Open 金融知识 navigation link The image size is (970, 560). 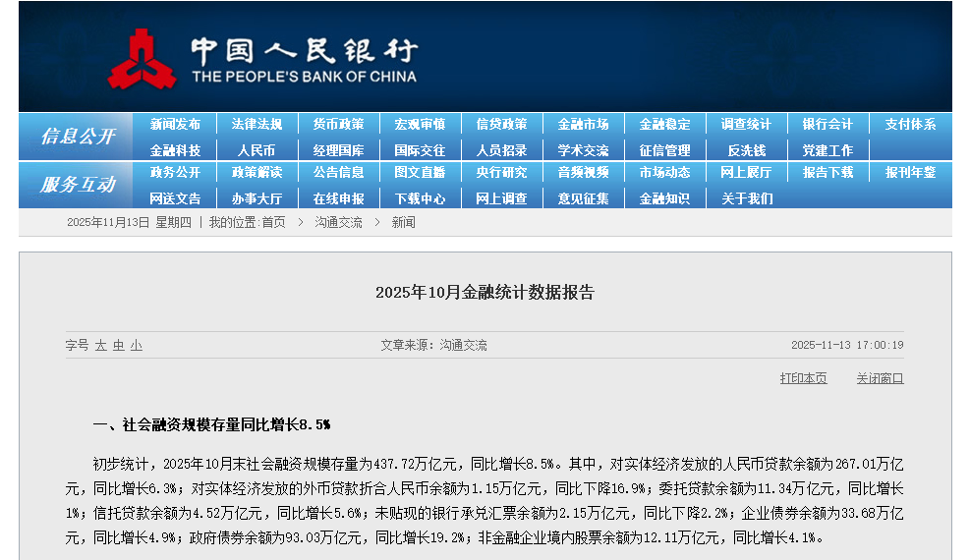665,198
